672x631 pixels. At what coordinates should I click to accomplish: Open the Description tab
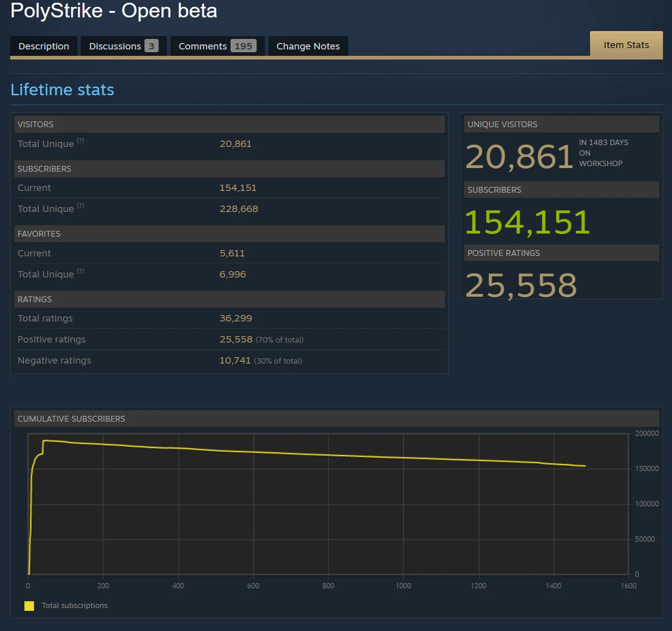(x=44, y=46)
